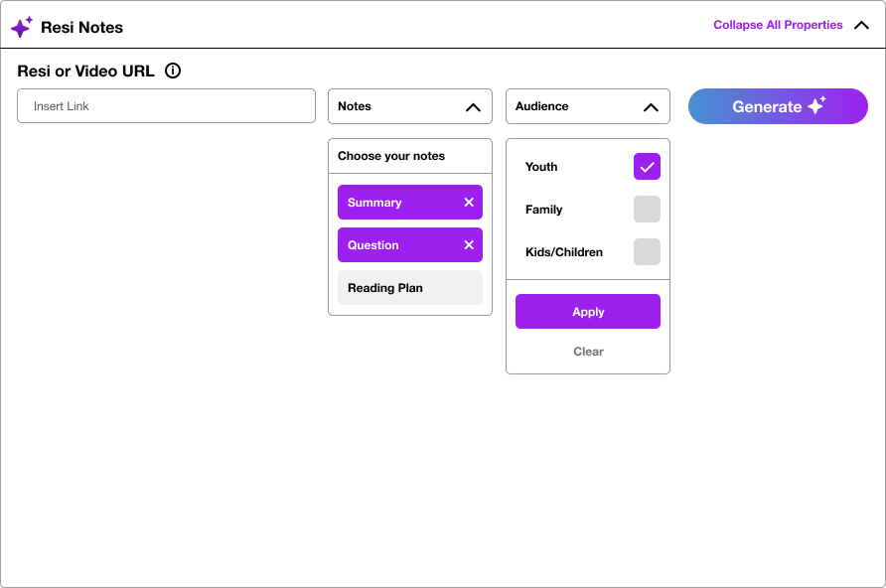Viewport: 886px width, 588px height.
Task: Uncheck the Youth audience checkbox
Action: click(x=647, y=167)
